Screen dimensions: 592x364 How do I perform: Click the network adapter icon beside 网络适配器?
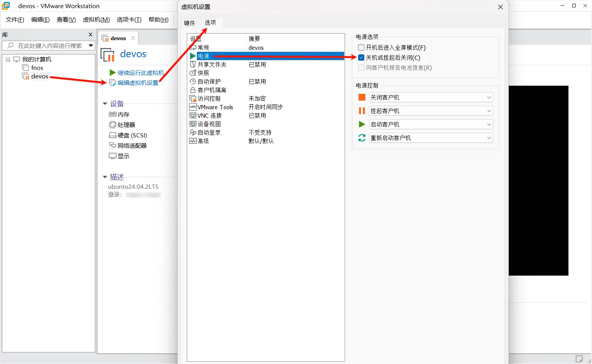pos(113,146)
